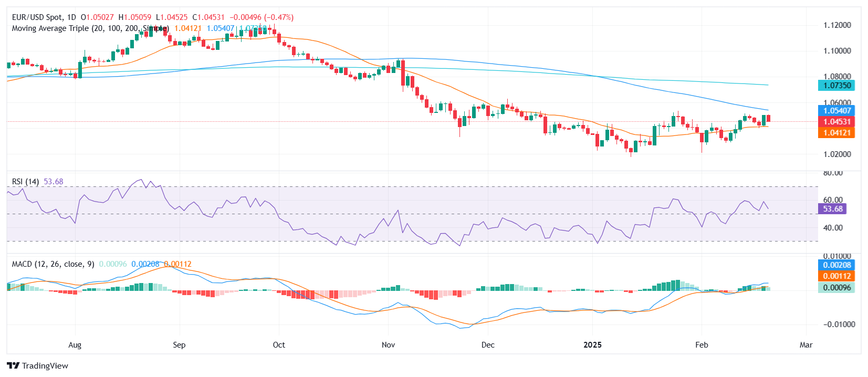
Task: Click the Nov label on time axis
Action: [x=388, y=345]
